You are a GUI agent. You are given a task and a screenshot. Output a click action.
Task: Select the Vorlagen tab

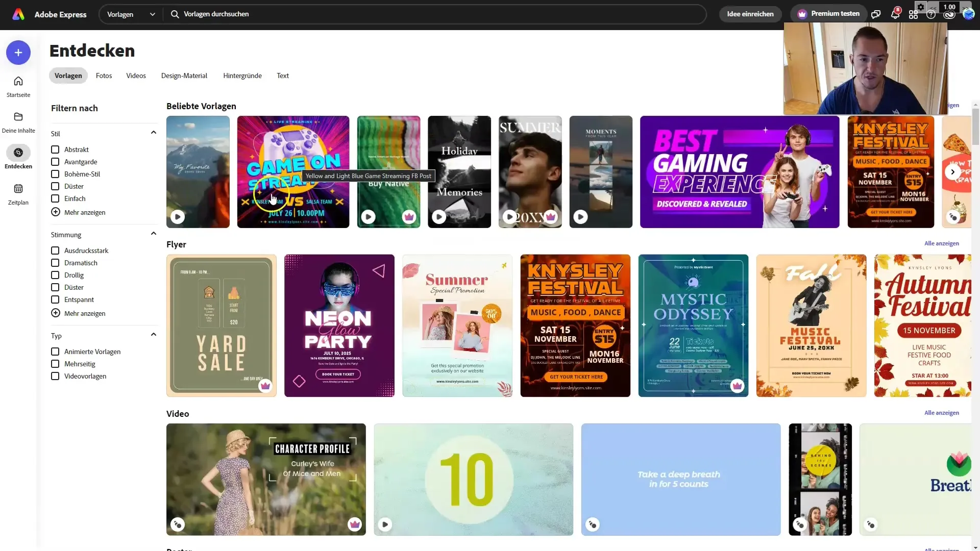tap(68, 76)
